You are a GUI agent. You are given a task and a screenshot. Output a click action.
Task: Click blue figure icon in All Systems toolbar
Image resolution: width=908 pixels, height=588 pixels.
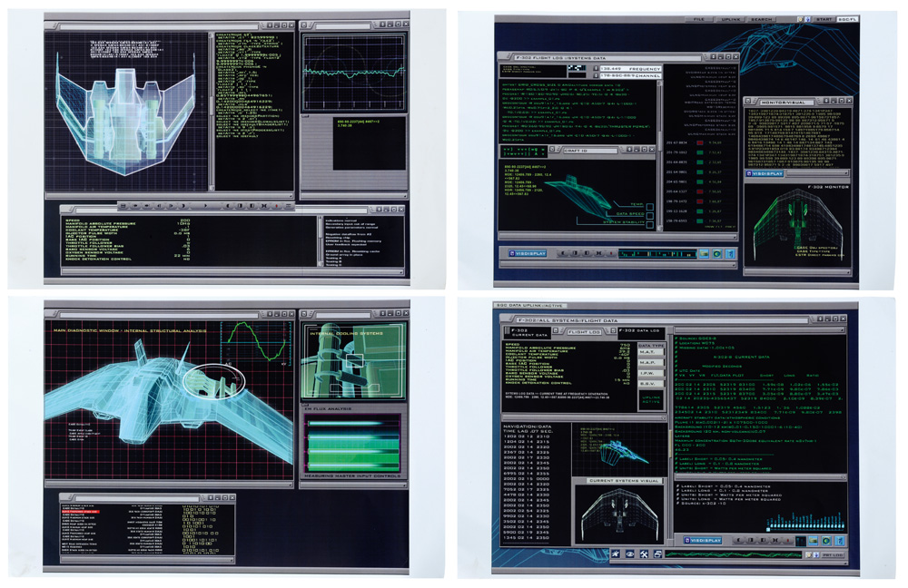(840, 541)
